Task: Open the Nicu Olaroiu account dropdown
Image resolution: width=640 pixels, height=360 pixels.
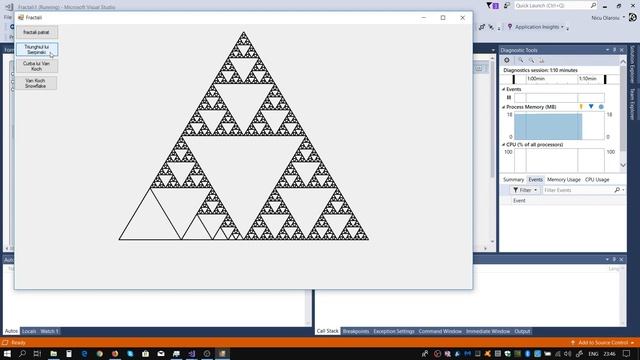Action: tap(608, 18)
